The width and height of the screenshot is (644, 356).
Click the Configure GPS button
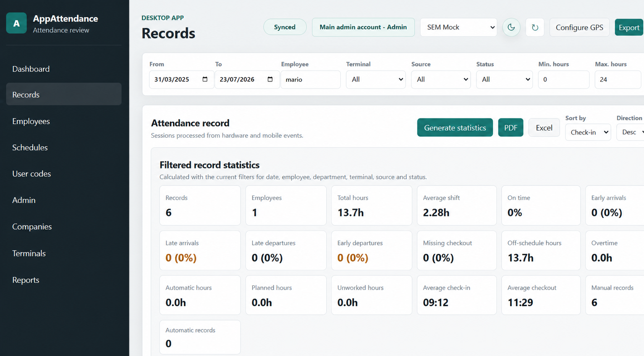(579, 27)
